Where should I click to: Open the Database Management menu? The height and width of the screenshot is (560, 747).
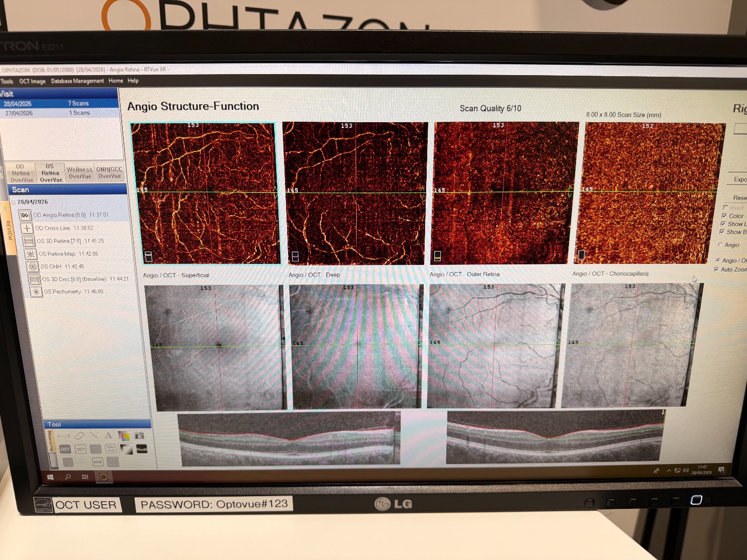pos(77,81)
